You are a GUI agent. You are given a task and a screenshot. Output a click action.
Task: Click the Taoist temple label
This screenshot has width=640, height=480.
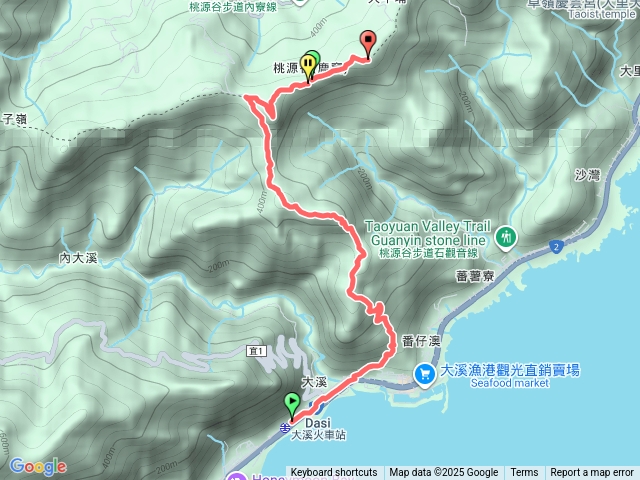[x=601, y=15]
